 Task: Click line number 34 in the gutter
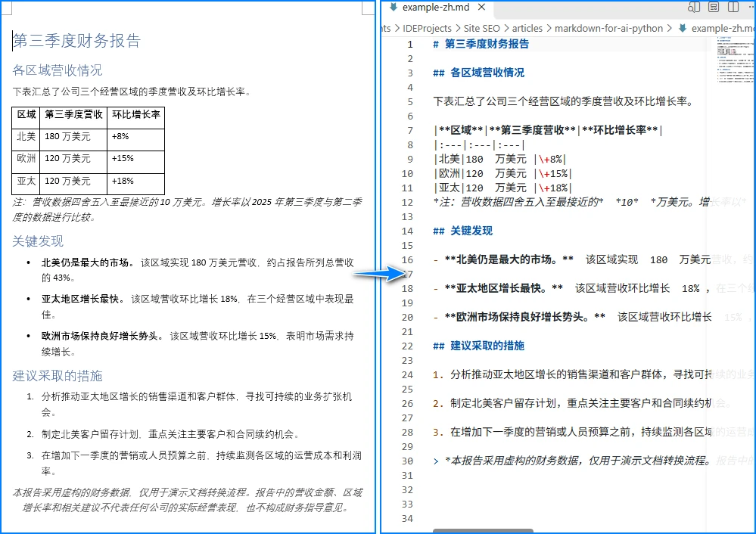[x=407, y=519]
